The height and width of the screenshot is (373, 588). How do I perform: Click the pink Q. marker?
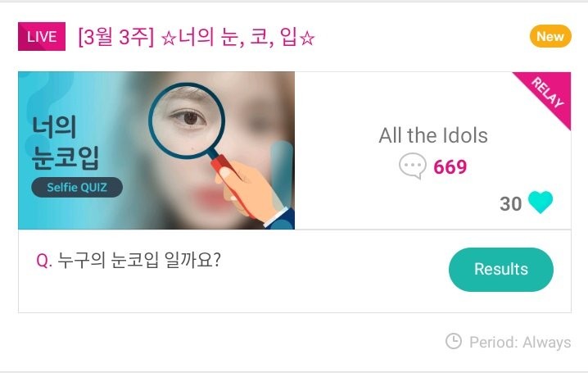pyautogui.click(x=44, y=261)
